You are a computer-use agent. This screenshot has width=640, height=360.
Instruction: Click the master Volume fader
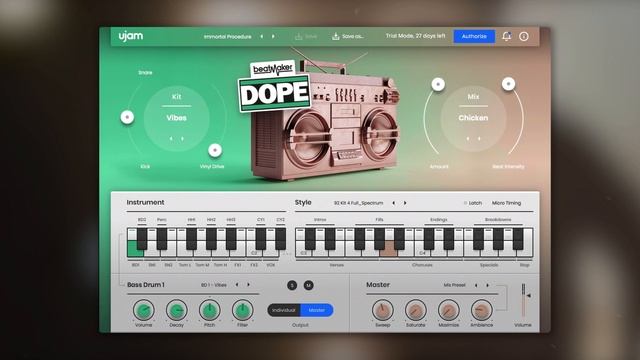point(523,301)
